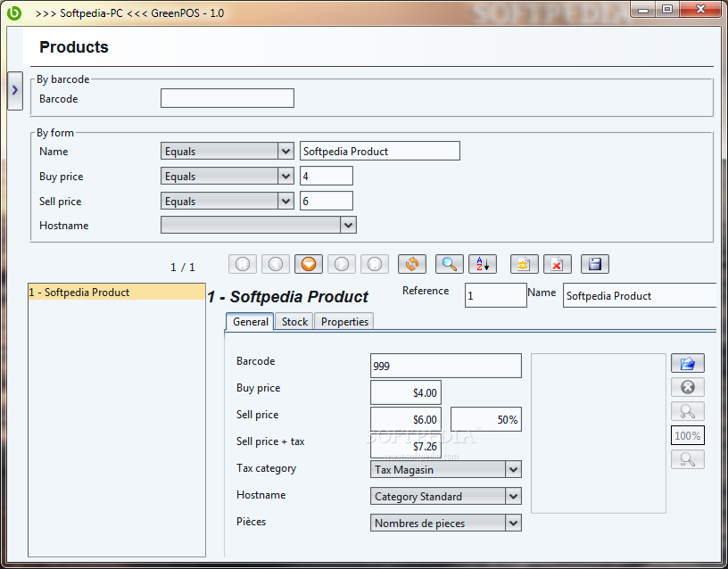Expand the left side panel arrow
The image size is (728, 569).
15,90
